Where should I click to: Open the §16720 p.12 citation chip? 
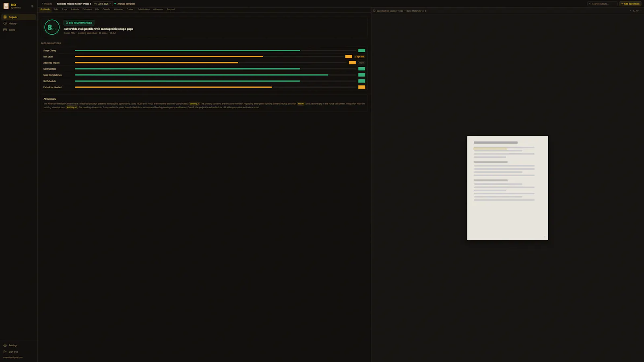(72, 107)
